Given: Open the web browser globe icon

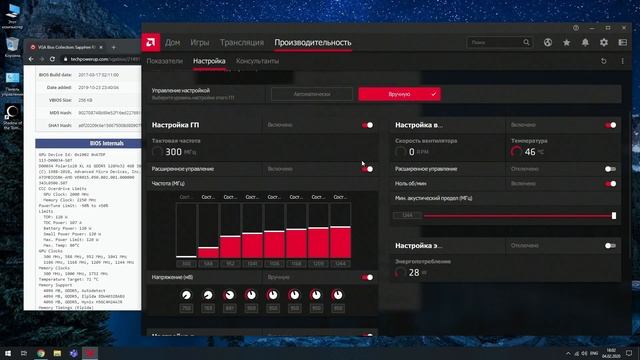Looking at the screenshot, I should point(548,42).
